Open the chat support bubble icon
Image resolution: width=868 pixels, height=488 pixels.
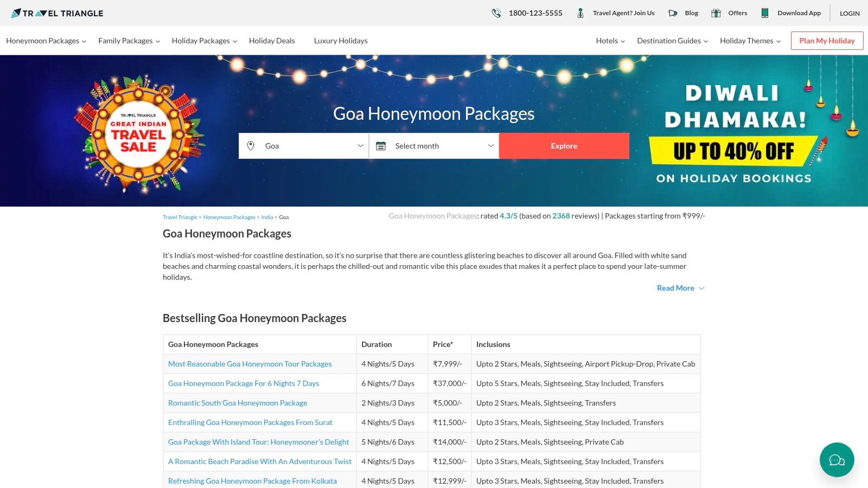click(x=837, y=460)
